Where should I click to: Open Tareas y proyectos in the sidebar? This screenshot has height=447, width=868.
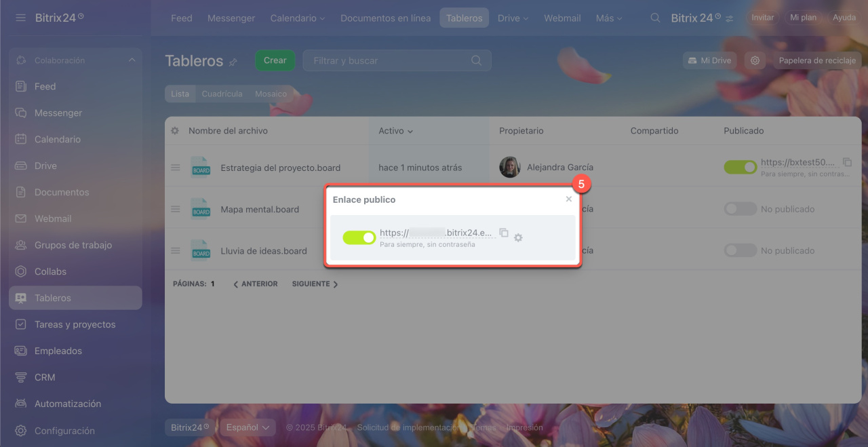click(x=75, y=325)
